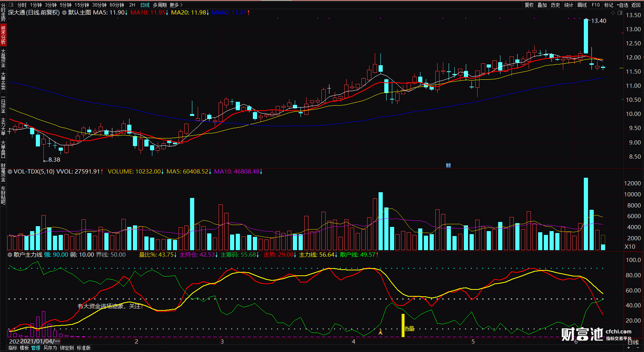Toggle the right side panel icon
Screen dimensions: 644x352
pos(620,13)
